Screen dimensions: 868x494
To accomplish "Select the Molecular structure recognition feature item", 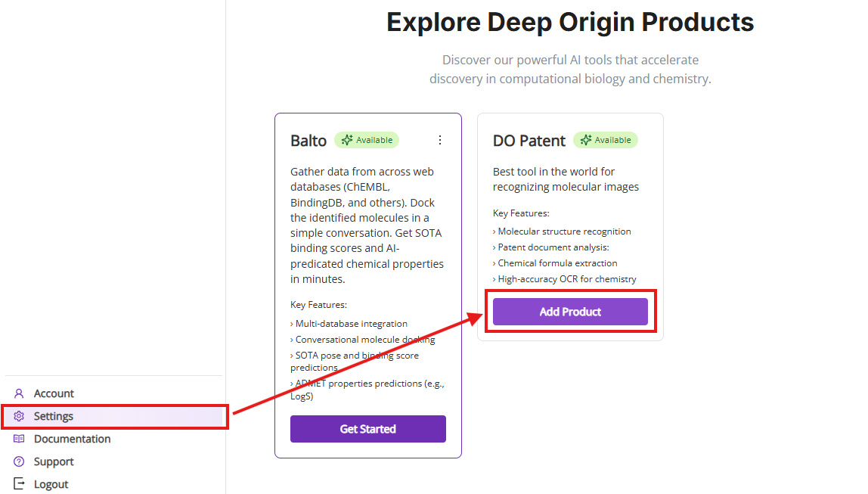I will click(x=564, y=231).
